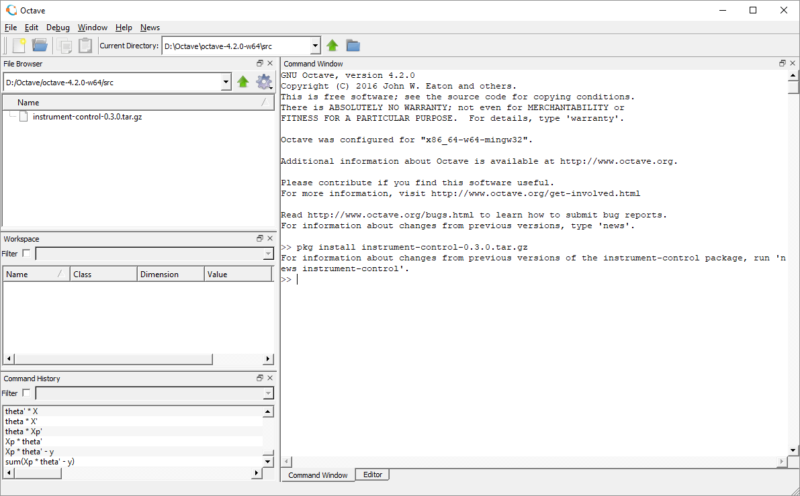This screenshot has height=496, width=800.
Task: Go to parent directory in File Browser
Action: [243, 82]
